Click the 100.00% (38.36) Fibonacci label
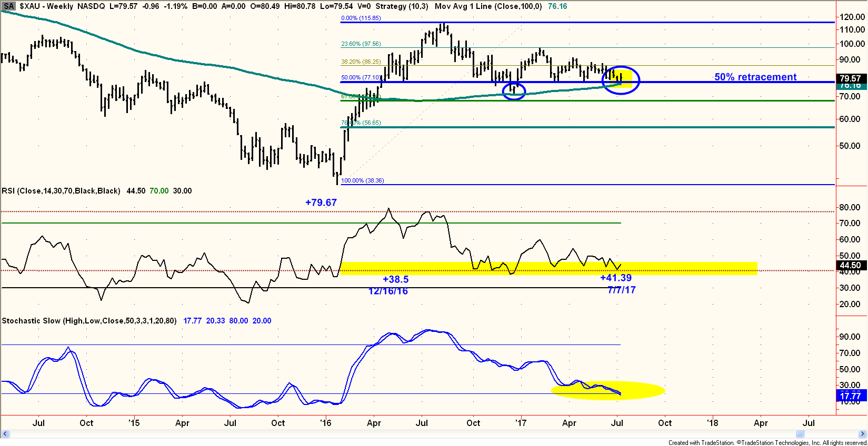Image resolution: width=868 pixels, height=446 pixels. click(x=362, y=180)
